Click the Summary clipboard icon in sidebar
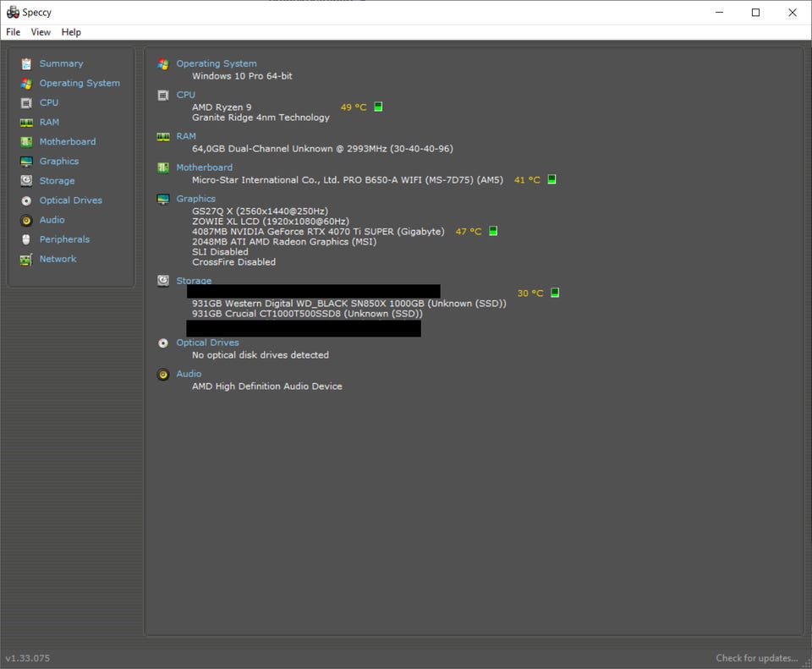812x669 pixels. (x=26, y=63)
